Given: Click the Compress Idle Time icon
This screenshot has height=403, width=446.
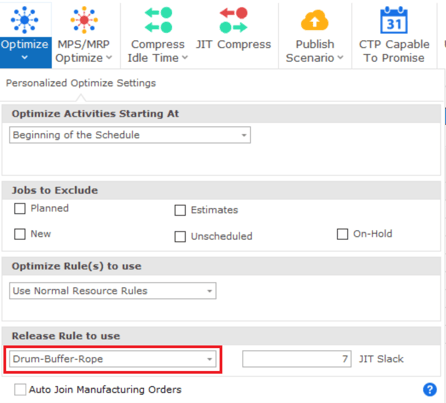Looking at the screenshot, I should [158, 20].
